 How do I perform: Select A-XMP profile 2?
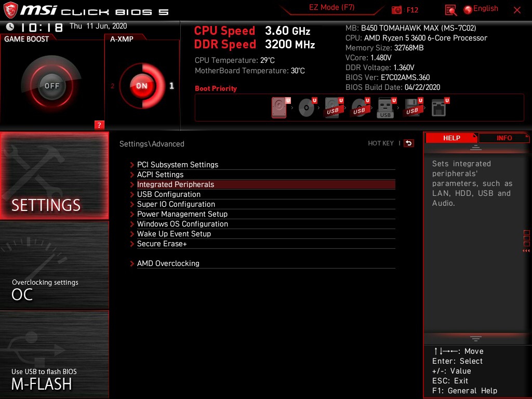tap(112, 86)
